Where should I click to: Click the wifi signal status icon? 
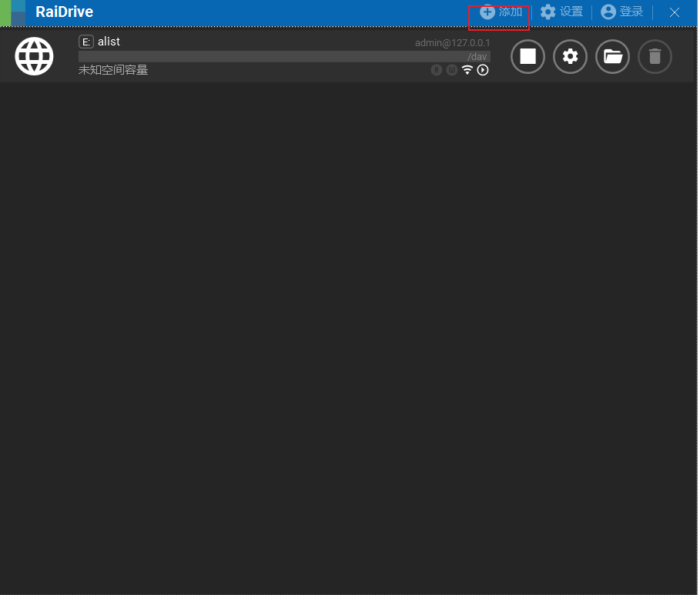pos(467,69)
